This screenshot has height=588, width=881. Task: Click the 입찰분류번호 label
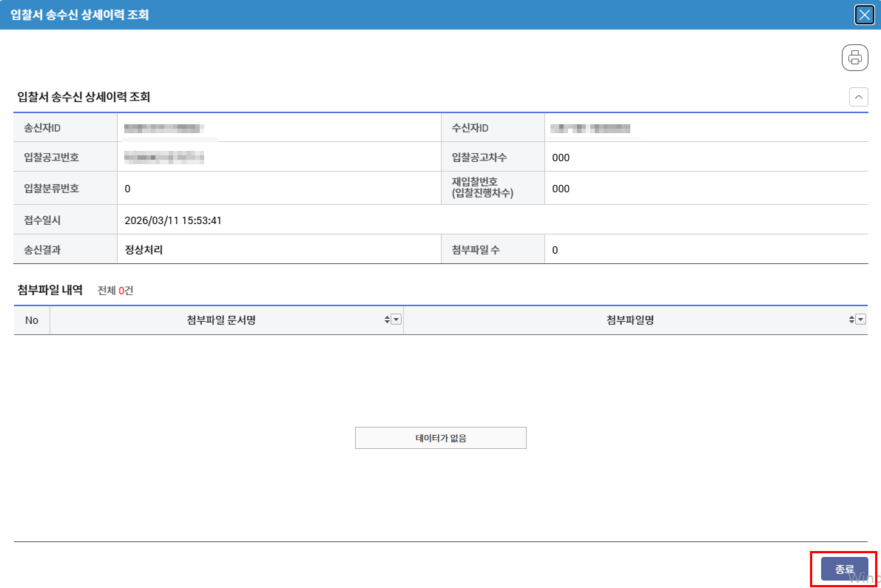coord(51,188)
